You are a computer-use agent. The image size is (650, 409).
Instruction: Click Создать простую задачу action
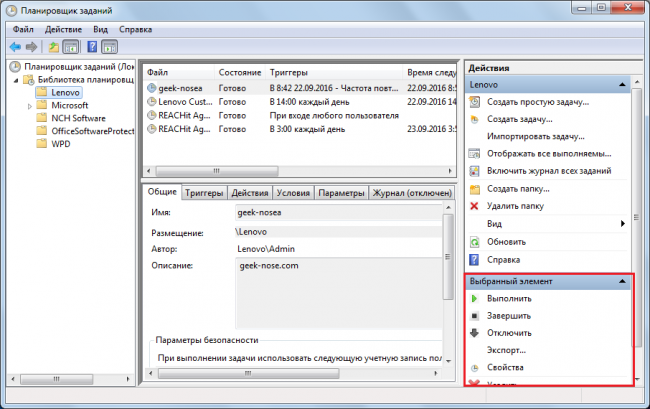(537, 102)
